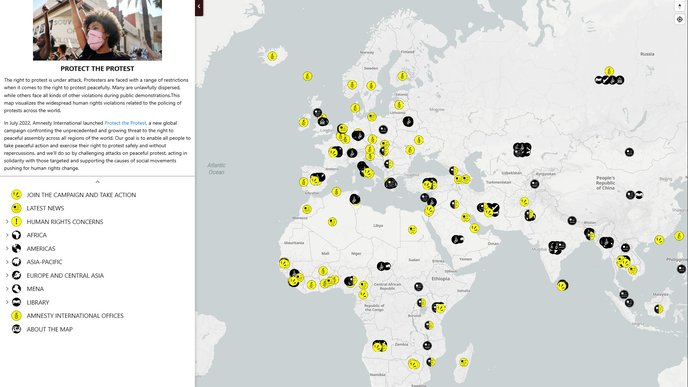
Task: Click the protest photo thumbnail
Action: (97, 30)
